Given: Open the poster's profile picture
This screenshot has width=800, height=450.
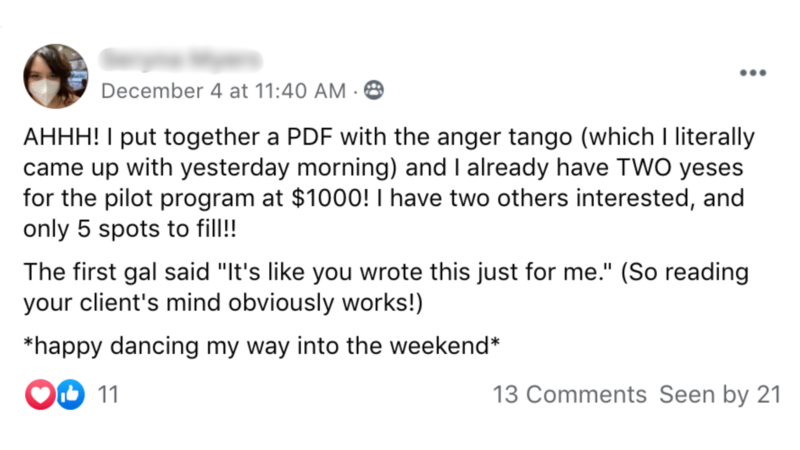Looking at the screenshot, I should (56, 76).
